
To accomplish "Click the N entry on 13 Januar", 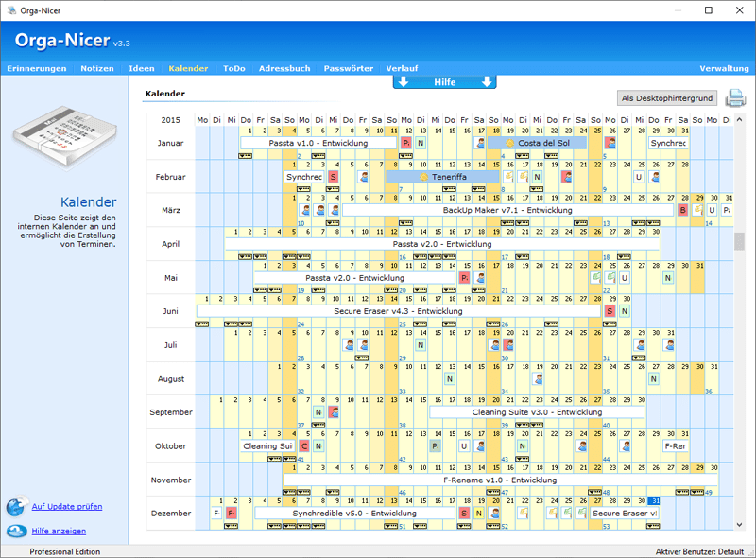I will coord(421,143).
